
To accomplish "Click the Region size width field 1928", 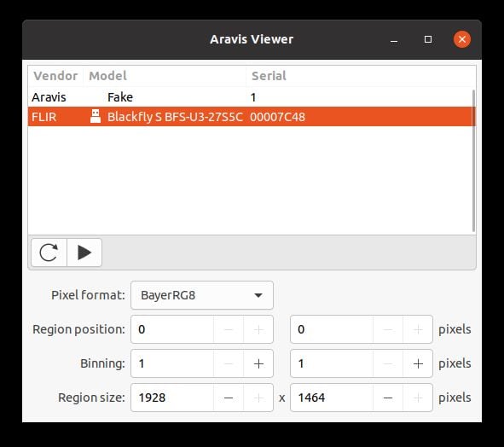I will pyautogui.click(x=172, y=398).
